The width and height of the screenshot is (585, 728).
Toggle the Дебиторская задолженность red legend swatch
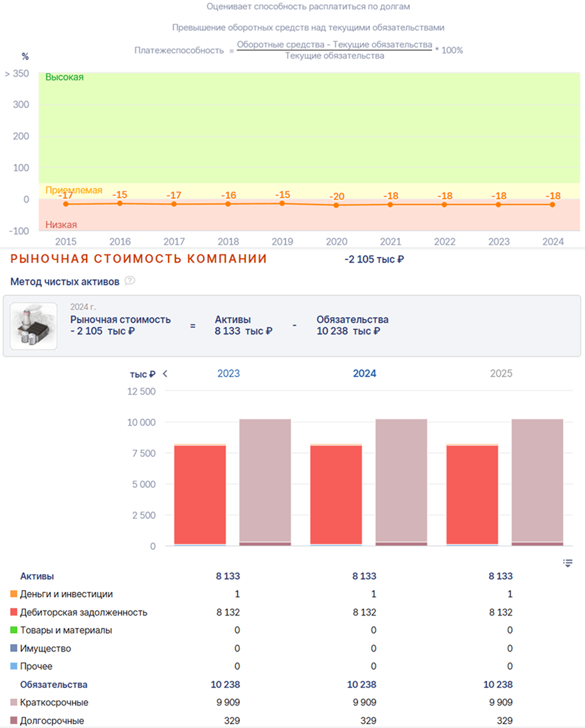click(x=14, y=612)
